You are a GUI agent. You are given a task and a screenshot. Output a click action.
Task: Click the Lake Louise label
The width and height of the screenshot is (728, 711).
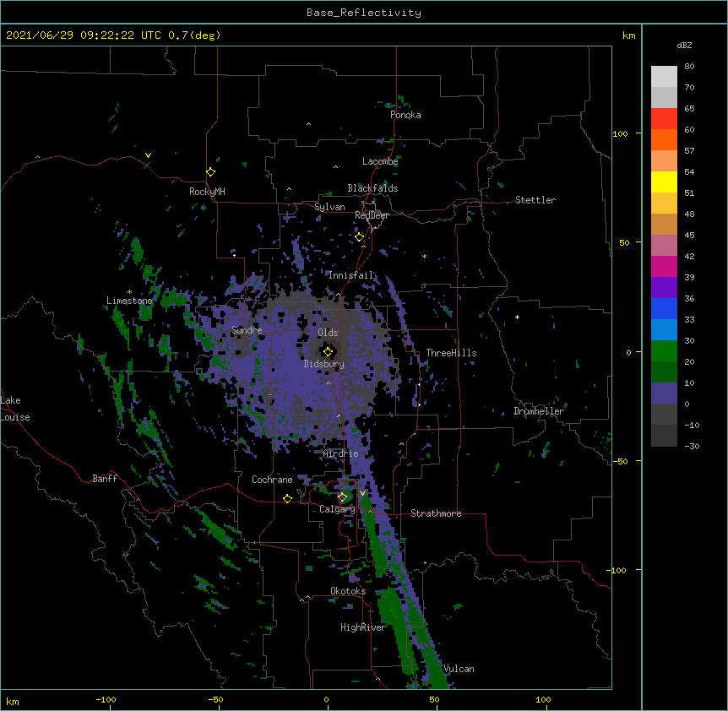pos(15,409)
